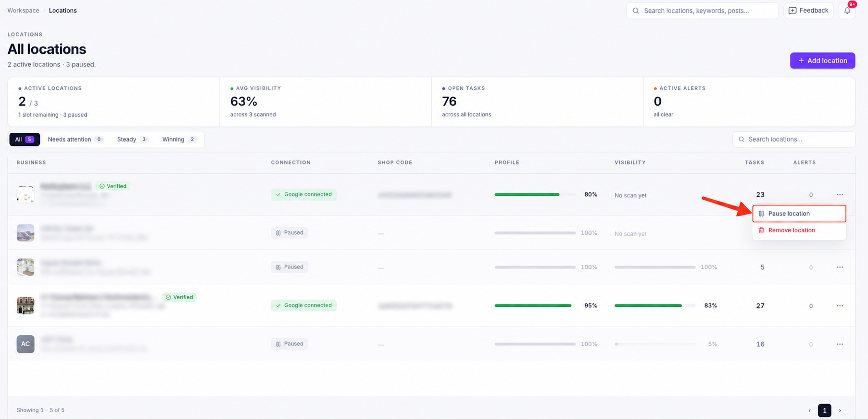Click the Visibility column header

click(630, 163)
